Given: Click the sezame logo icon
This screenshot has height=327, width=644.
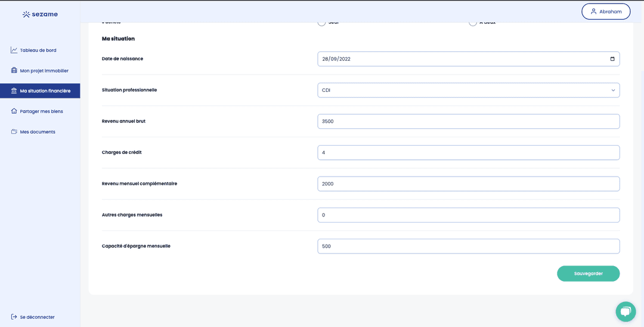Looking at the screenshot, I should click(x=26, y=14).
